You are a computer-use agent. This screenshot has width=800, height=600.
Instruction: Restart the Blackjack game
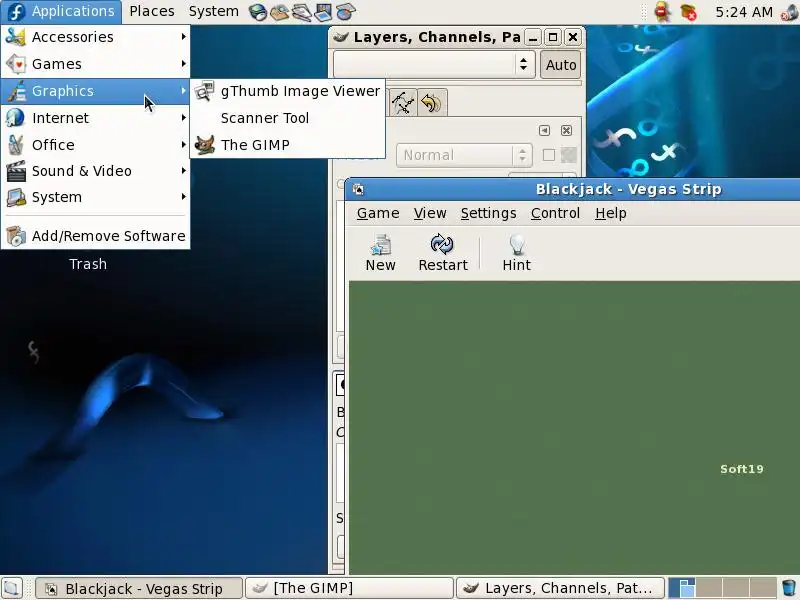[443, 253]
